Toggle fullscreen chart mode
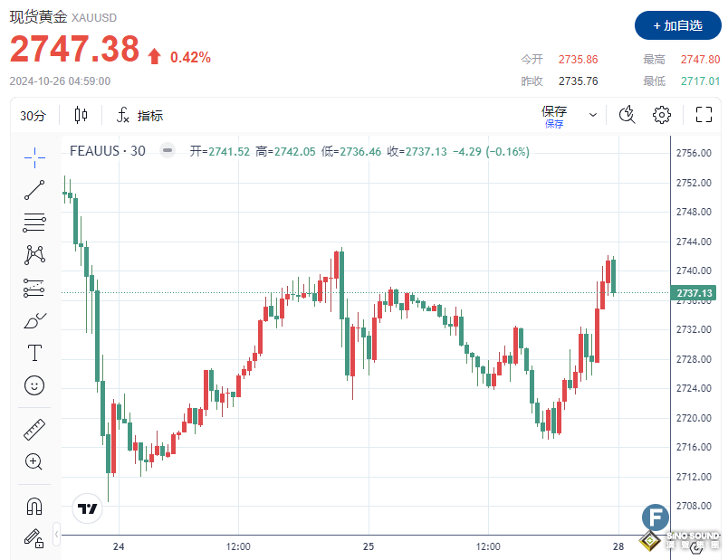The width and height of the screenshot is (728, 560). click(x=704, y=115)
